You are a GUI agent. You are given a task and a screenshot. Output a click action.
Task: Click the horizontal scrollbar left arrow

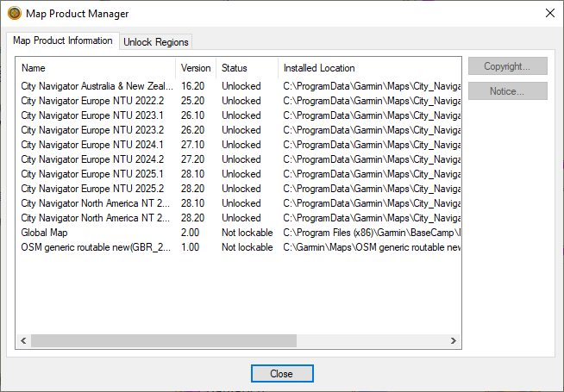(x=24, y=340)
